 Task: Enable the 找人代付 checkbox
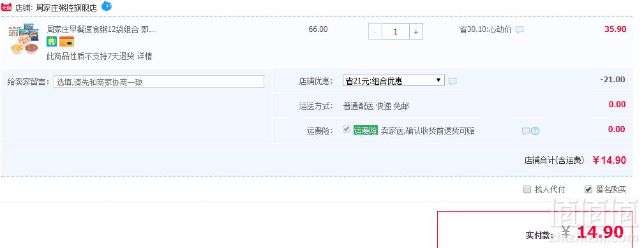(527, 189)
